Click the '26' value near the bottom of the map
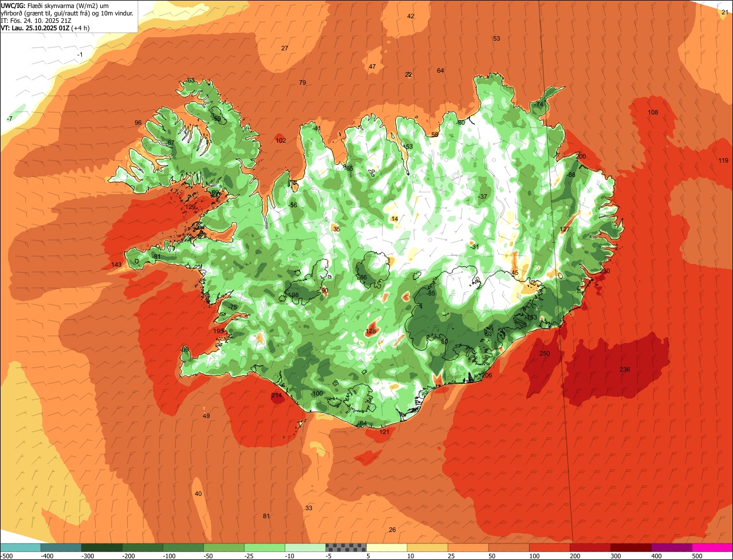The height and width of the screenshot is (560, 733). (x=392, y=530)
